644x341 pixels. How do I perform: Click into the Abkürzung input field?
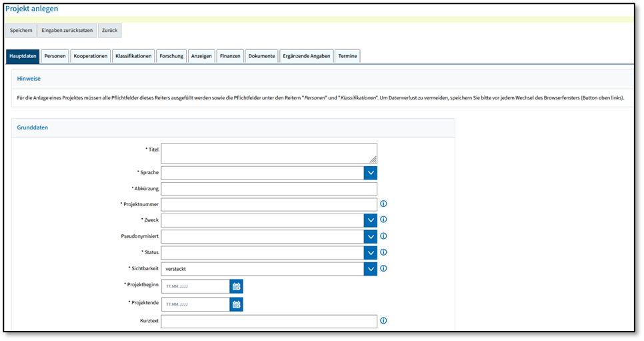(269, 189)
